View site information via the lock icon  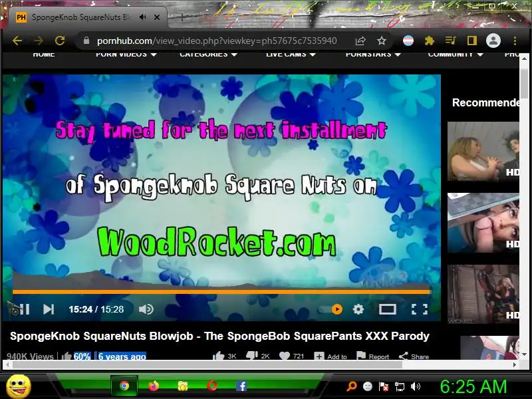pyautogui.click(x=86, y=41)
